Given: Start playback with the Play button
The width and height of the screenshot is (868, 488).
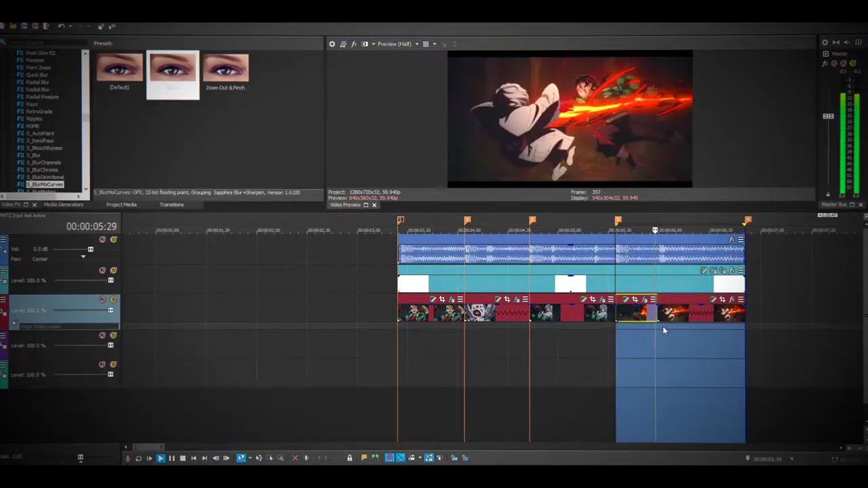Looking at the screenshot, I should pyautogui.click(x=161, y=458).
